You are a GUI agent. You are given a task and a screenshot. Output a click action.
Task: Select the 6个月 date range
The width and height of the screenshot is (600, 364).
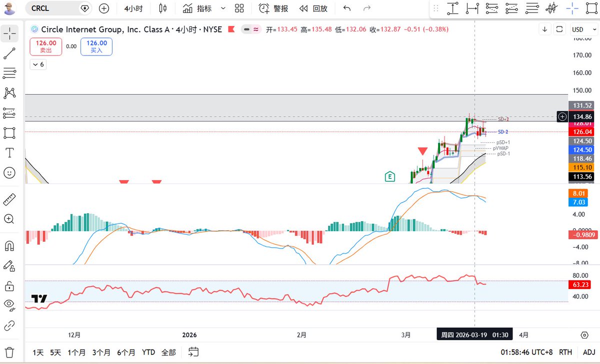tap(126, 353)
